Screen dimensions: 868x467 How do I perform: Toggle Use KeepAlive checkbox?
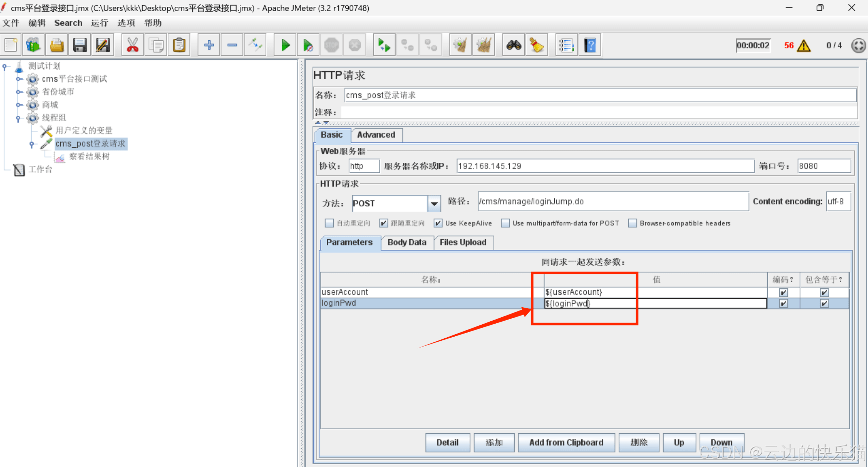pos(438,223)
